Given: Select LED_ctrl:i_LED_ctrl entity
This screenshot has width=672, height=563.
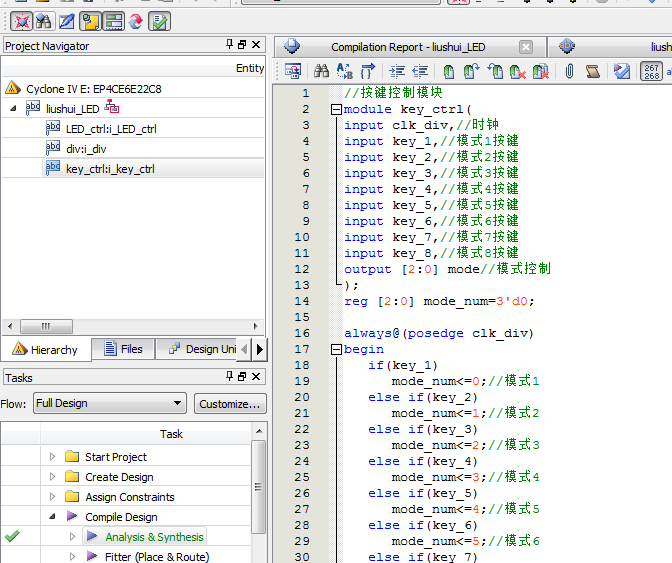Looking at the screenshot, I should click(x=111, y=129).
